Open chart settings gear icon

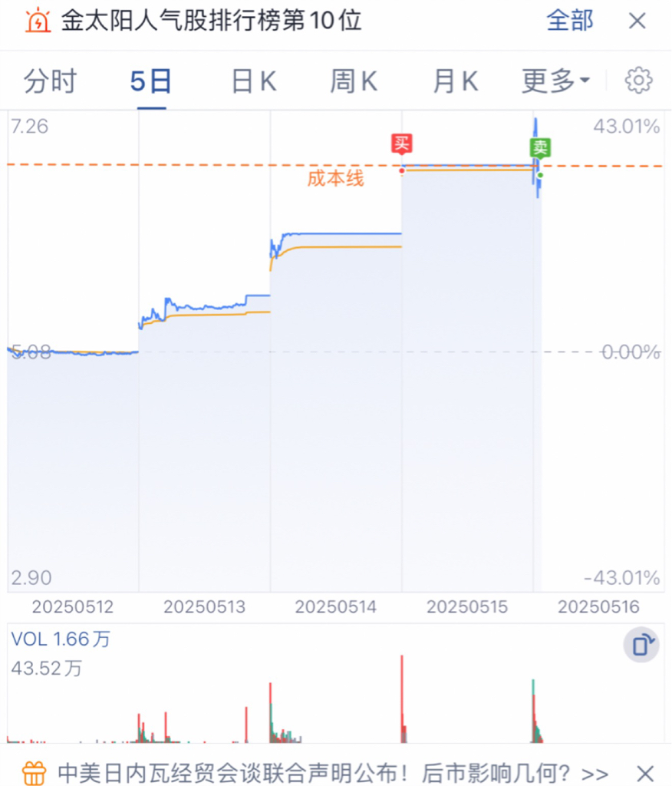click(638, 80)
